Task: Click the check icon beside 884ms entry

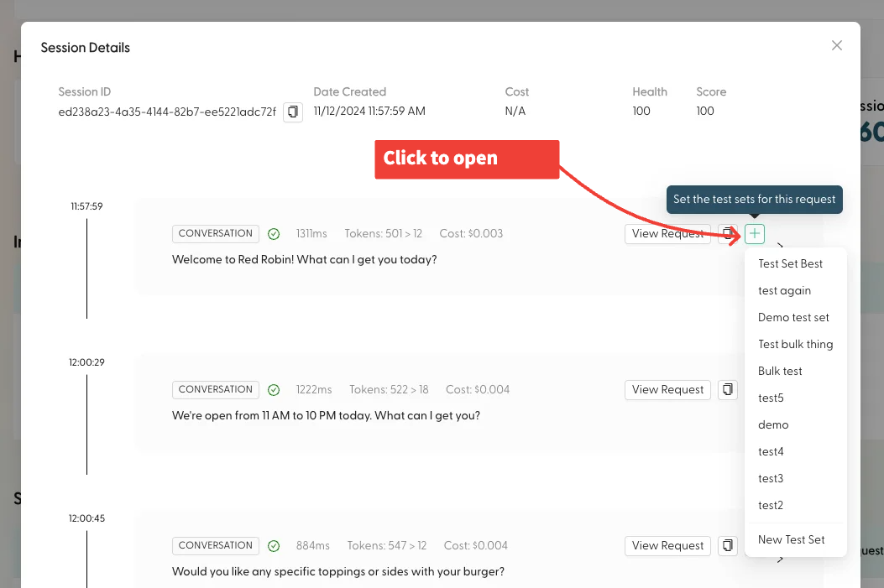Action: pos(274,545)
